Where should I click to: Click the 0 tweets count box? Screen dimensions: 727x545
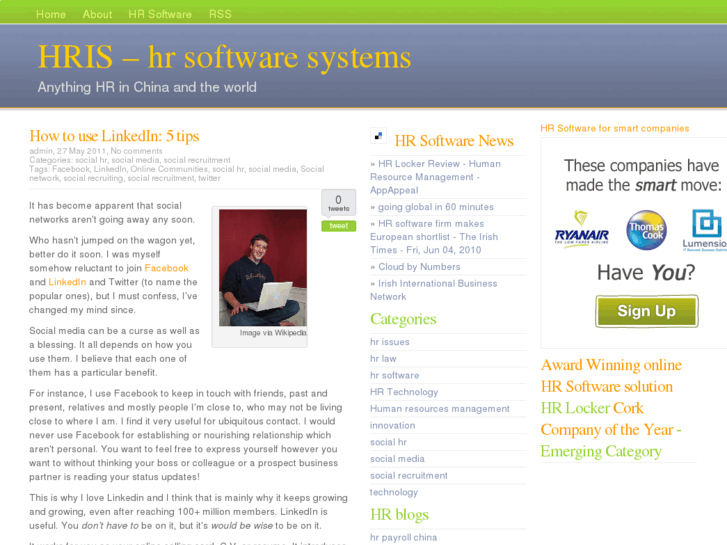point(338,202)
